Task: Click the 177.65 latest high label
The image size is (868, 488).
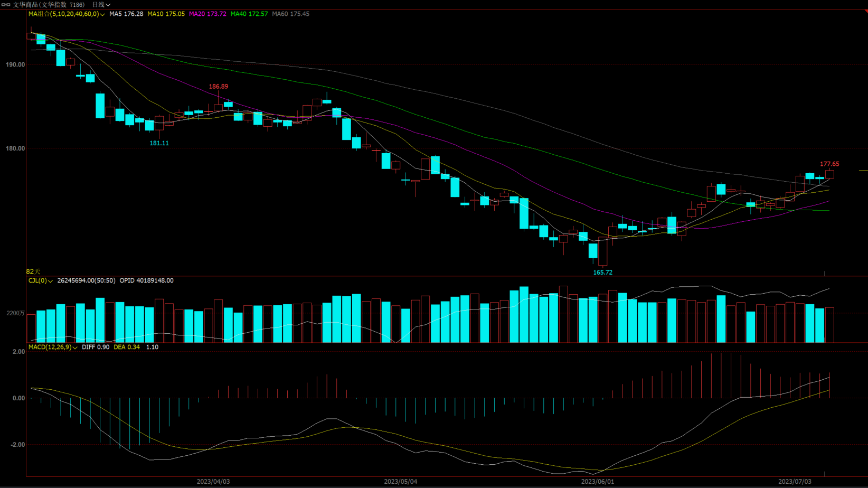Action: point(829,164)
